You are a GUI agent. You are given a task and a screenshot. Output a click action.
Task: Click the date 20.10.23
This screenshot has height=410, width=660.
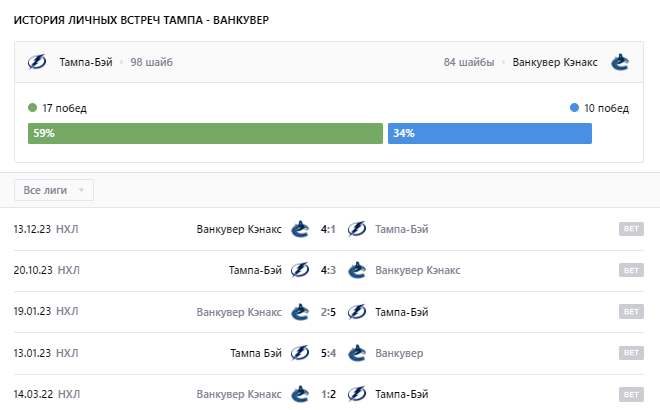[33, 270]
